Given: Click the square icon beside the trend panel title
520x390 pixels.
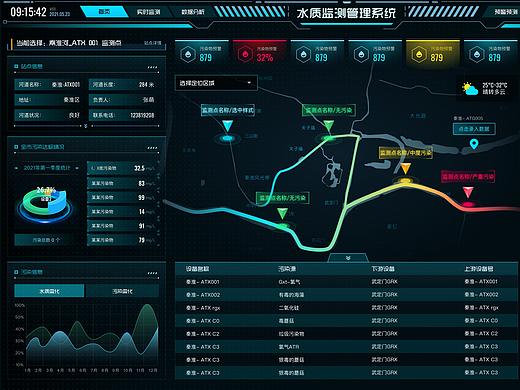Looking at the screenshot, I should tap(16, 272).
